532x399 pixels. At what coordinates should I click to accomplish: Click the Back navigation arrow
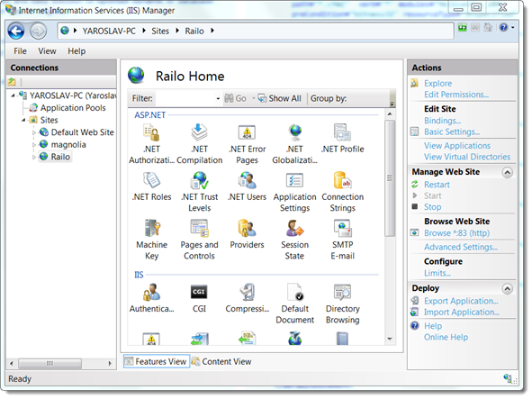[16, 32]
